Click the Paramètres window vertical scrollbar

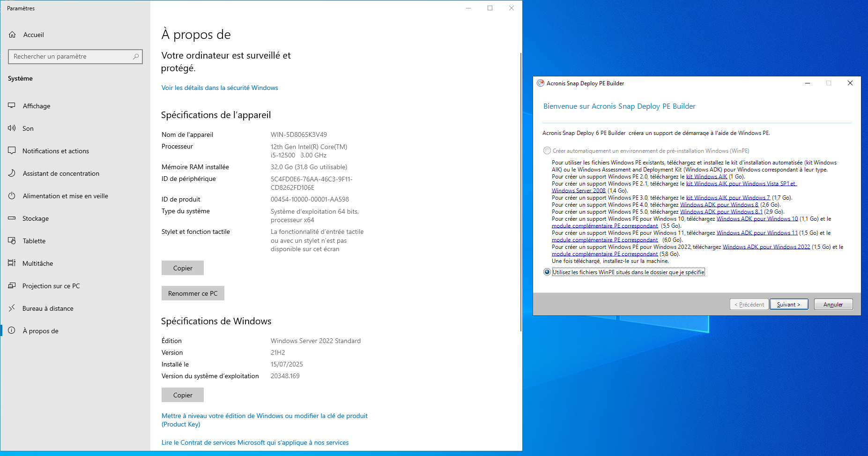pyautogui.click(x=520, y=192)
